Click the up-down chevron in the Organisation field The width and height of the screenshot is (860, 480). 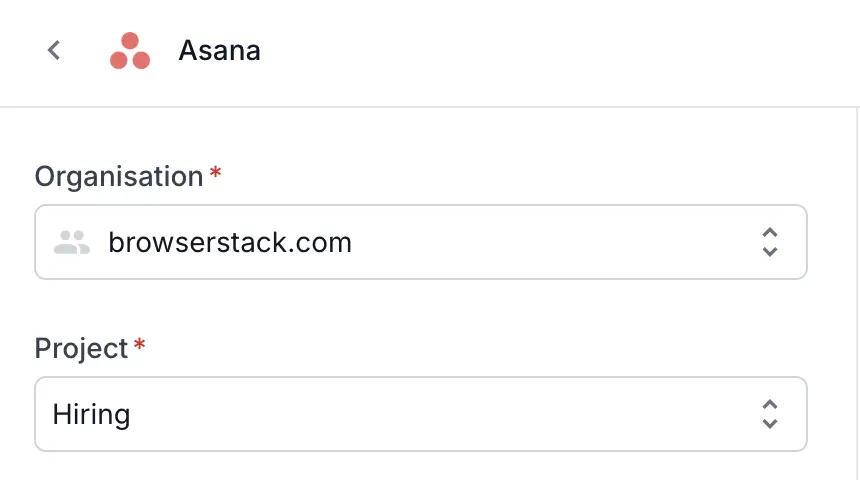(769, 242)
